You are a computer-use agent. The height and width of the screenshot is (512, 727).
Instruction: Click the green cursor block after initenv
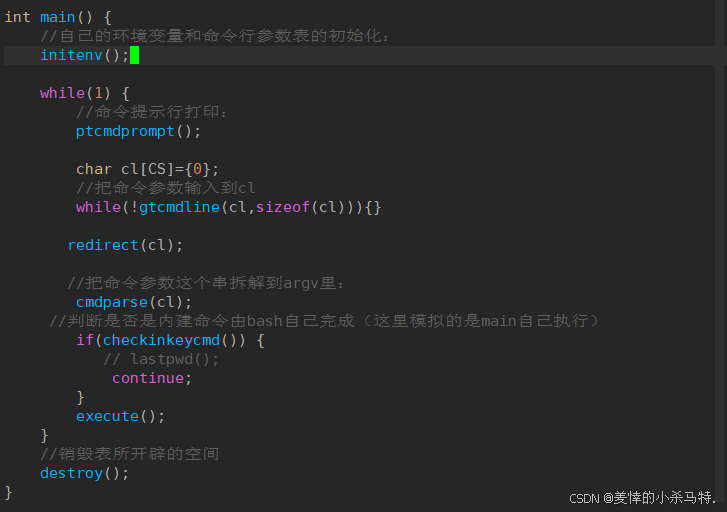coord(134,55)
